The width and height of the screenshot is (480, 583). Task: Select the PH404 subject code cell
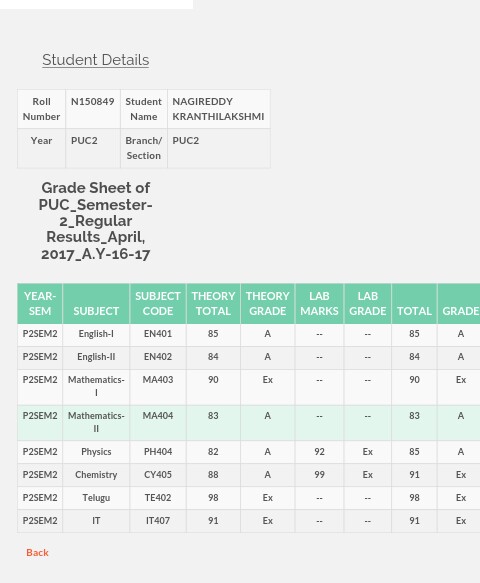click(158, 452)
